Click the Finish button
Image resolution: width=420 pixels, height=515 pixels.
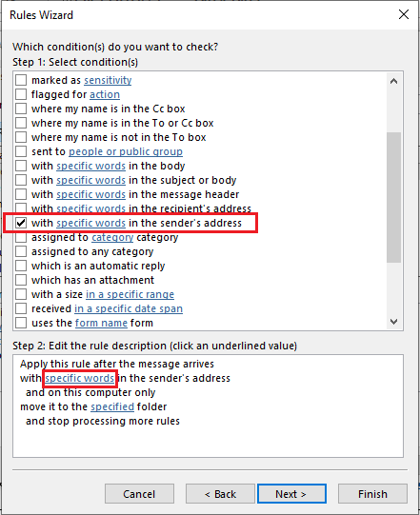point(372,494)
